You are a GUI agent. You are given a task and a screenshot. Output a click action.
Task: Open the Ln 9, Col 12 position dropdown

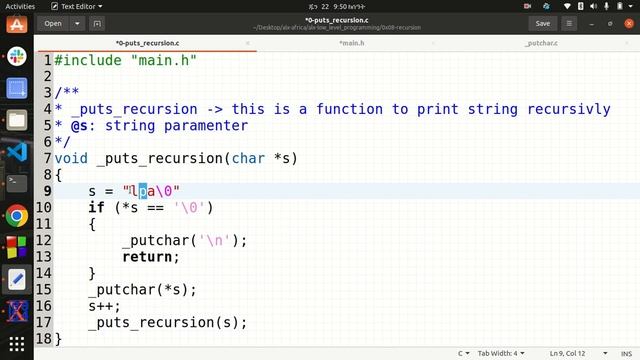pyautogui.click(x=578, y=353)
